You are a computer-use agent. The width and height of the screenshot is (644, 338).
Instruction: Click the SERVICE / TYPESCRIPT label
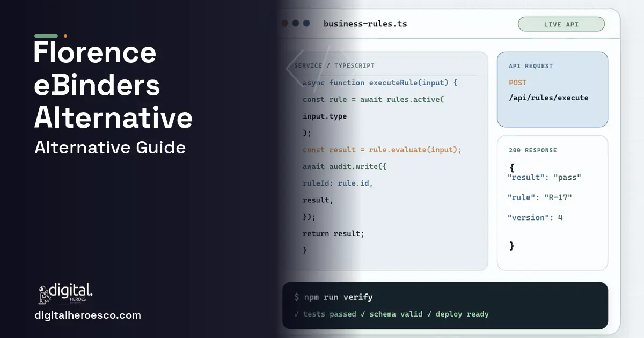pyautogui.click(x=334, y=65)
